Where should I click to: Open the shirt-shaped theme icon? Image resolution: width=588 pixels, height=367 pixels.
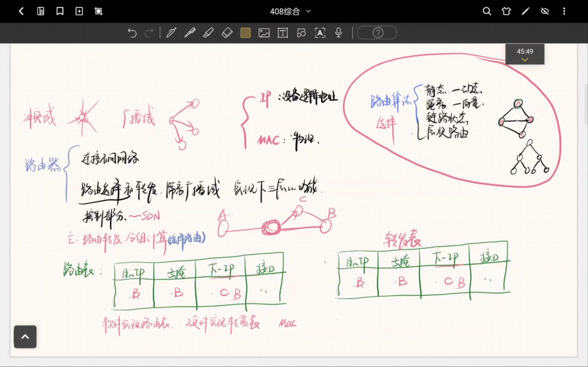[x=506, y=11]
